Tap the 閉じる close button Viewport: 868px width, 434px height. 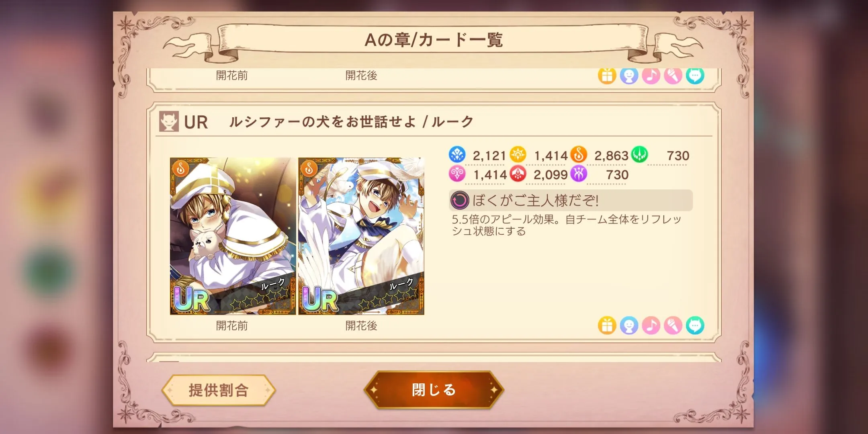434,390
